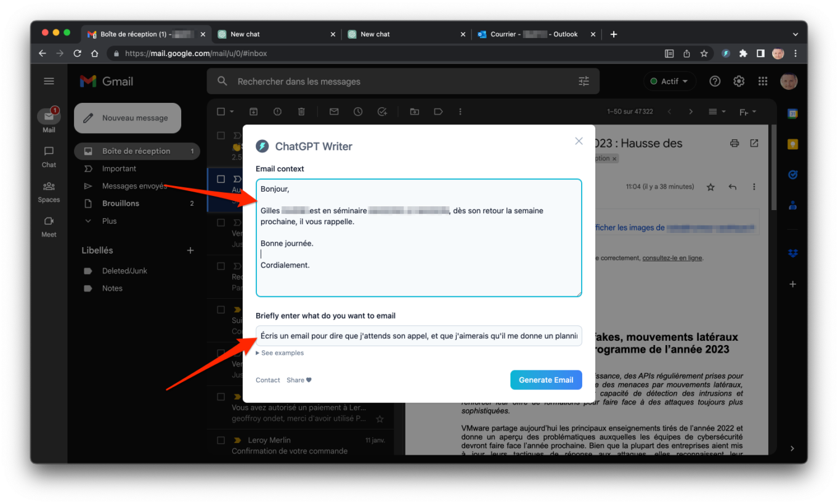Image resolution: width=838 pixels, height=504 pixels.
Task: Star the open email at 11:04
Action: (x=710, y=187)
